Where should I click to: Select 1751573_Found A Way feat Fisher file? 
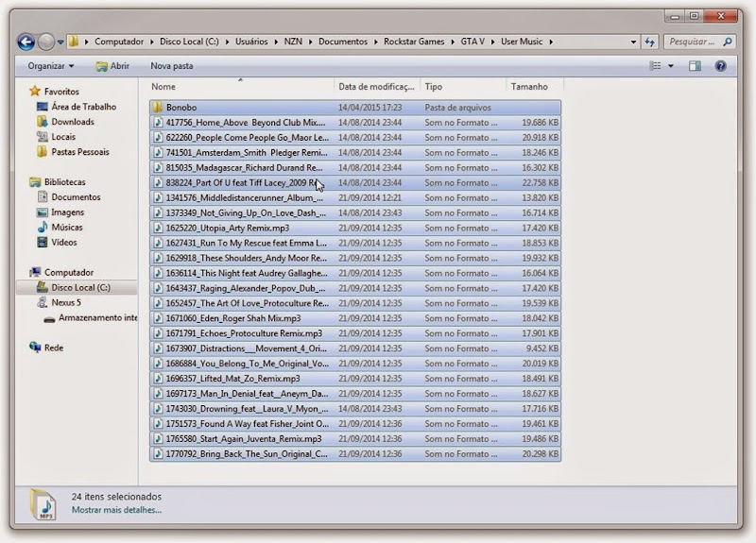(x=248, y=423)
